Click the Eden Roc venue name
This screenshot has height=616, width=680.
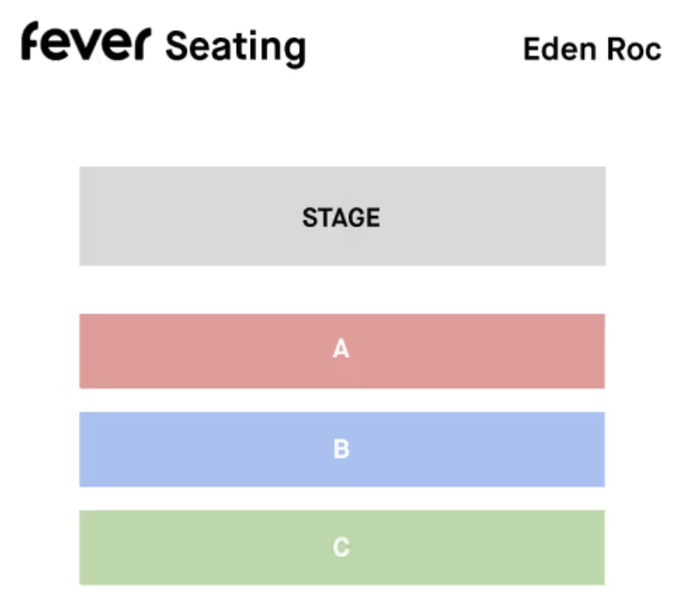592,50
